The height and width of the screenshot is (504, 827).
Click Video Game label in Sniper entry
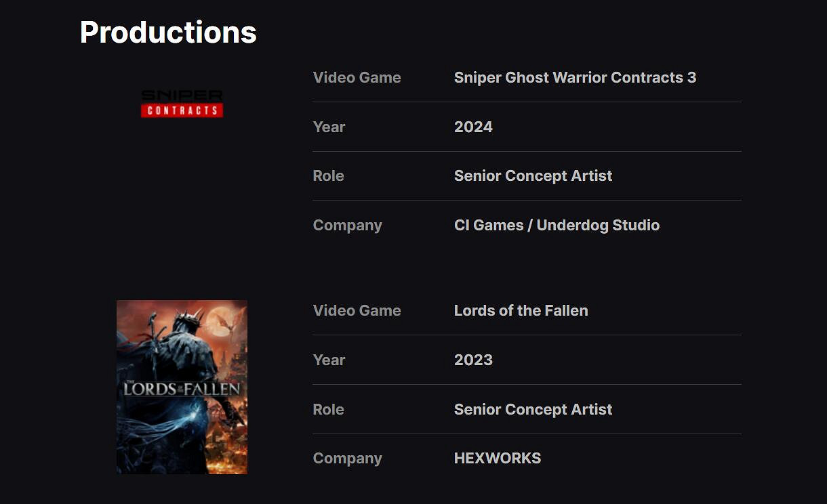(357, 77)
